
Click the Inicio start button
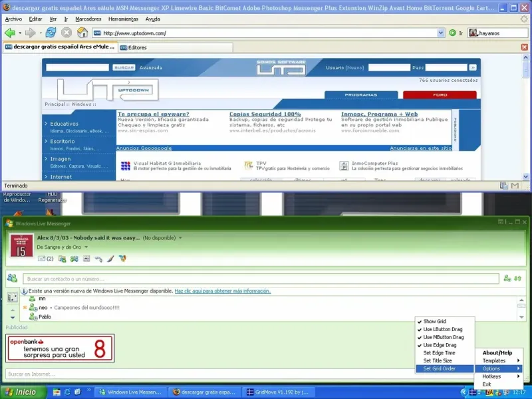[23, 392]
